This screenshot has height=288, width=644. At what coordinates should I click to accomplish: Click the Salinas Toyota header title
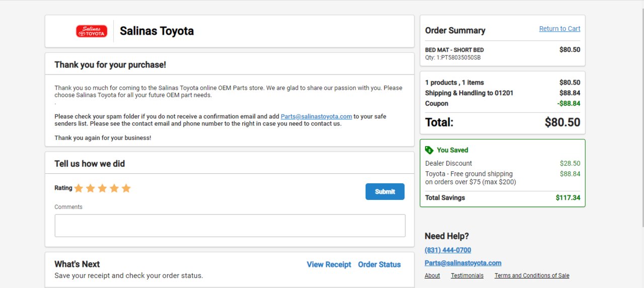point(157,31)
